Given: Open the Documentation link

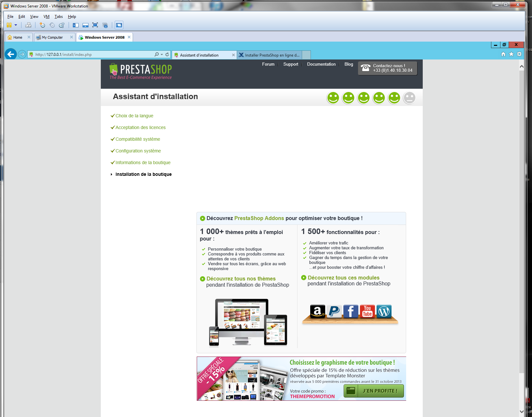Looking at the screenshot, I should pos(321,64).
